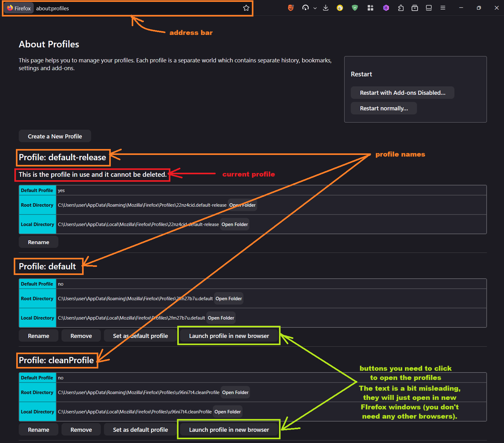Screen dimensions: 504x443
Task: Open the green shield extension
Action: click(355, 8)
